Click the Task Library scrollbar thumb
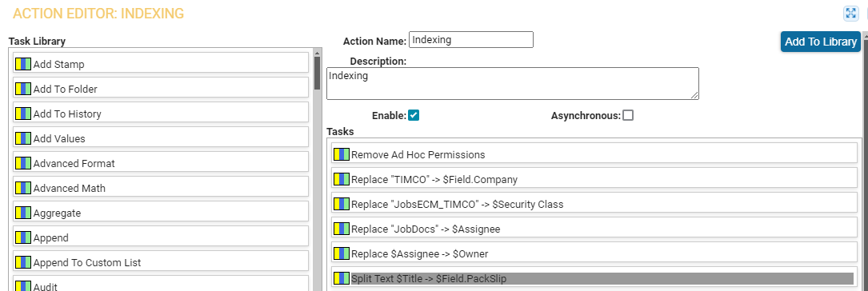Viewport: 868px width, 291px height. (317, 73)
